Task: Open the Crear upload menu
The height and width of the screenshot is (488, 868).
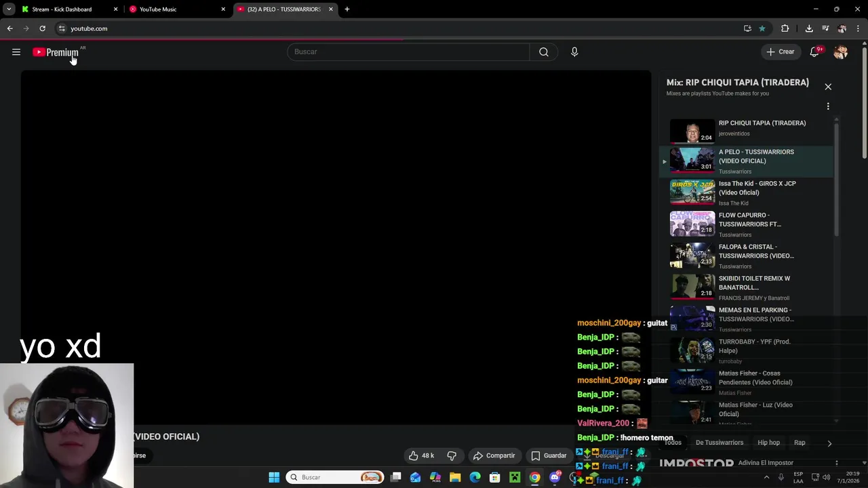Action: pyautogui.click(x=780, y=52)
